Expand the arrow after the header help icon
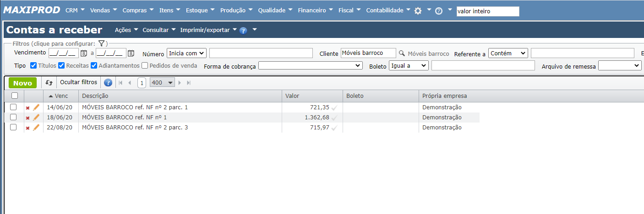Image resolution: width=644 pixels, height=214 pixels. click(255, 30)
